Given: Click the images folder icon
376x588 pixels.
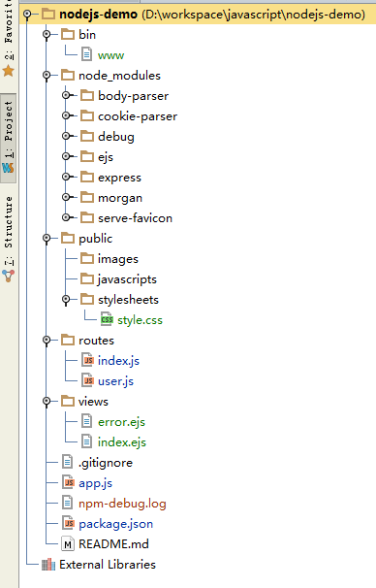Looking at the screenshot, I should click(87, 258).
